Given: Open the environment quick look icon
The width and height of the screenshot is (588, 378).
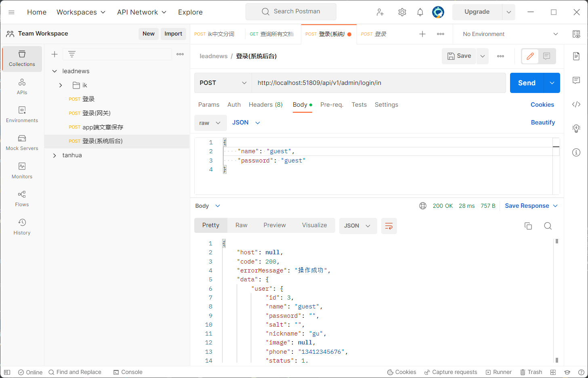Looking at the screenshot, I should pyautogui.click(x=576, y=34).
